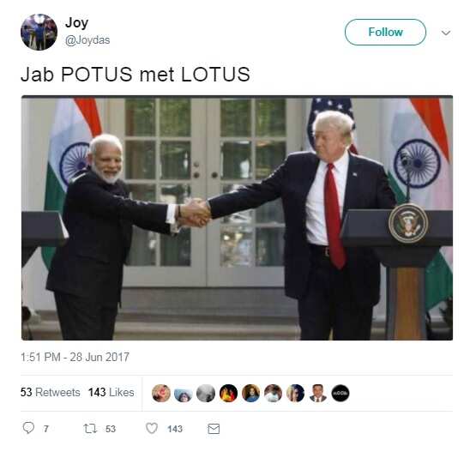This screenshot has height=452, width=476.
Task: Open the grey monochrome liker avatar
Action: coord(206,393)
